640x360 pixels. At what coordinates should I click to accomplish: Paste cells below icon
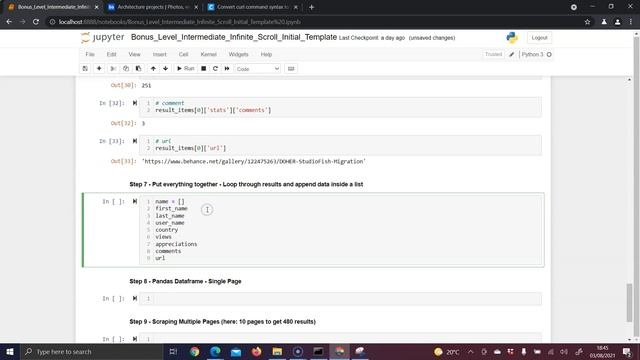(x=138, y=69)
